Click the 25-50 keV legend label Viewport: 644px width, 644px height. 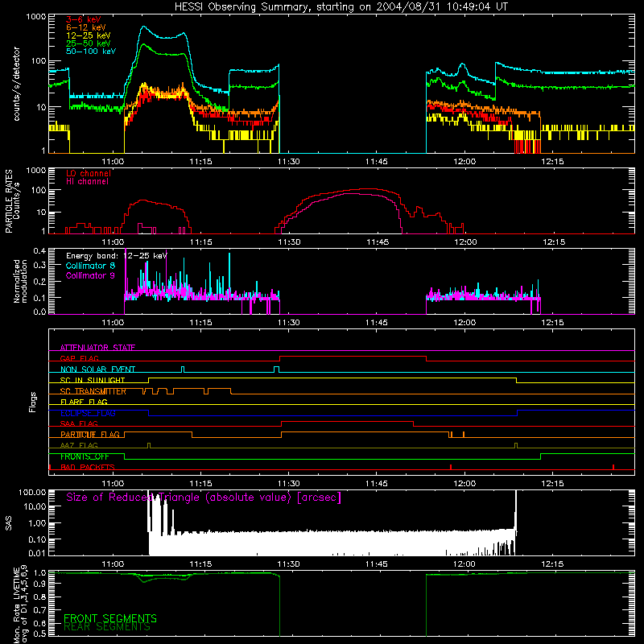tap(89, 43)
